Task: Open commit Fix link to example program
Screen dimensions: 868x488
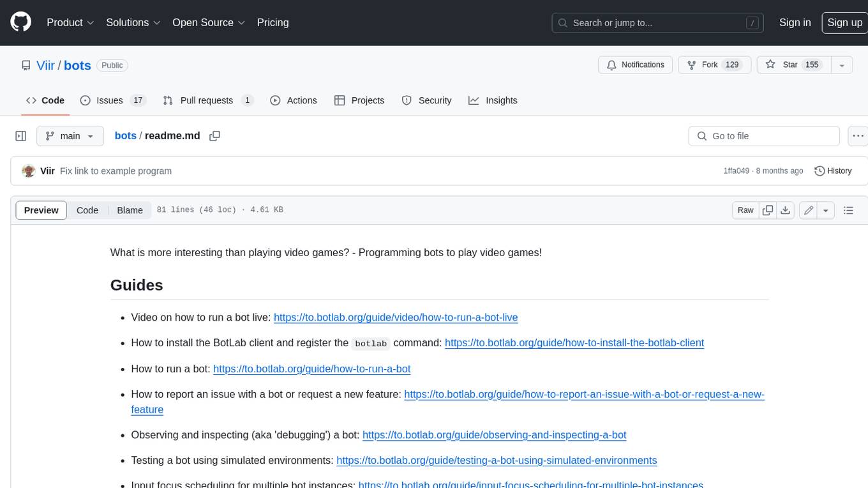Action: [116, 171]
